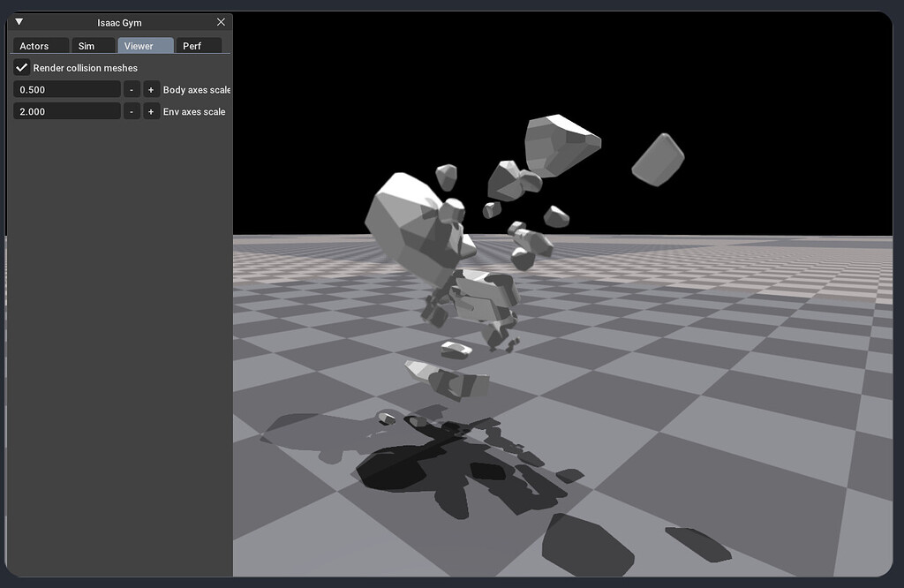Increase Body axes scale with the plus button
The height and width of the screenshot is (588, 904).
pyautogui.click(x=151, y=88)
